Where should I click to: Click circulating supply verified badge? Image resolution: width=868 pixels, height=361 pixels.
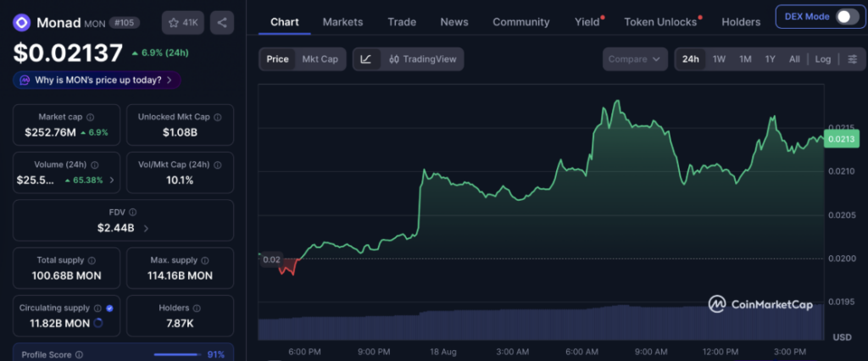(x=109, y=308)
